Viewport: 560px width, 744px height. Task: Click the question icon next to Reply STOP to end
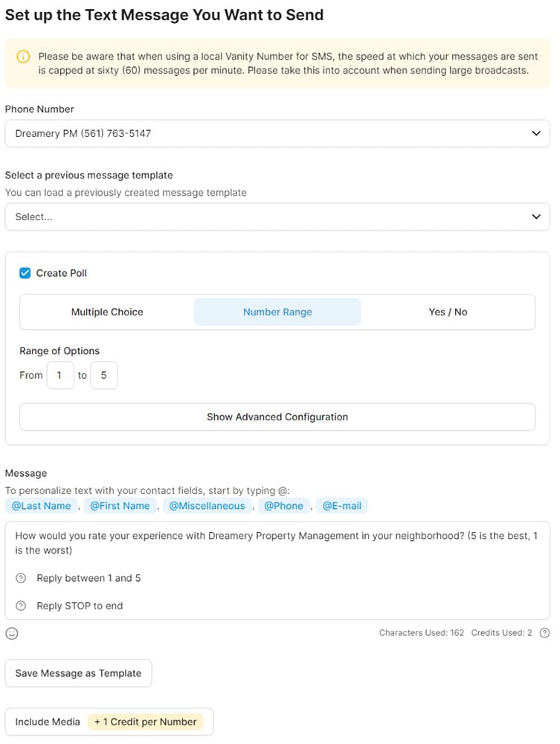[21, 606]
